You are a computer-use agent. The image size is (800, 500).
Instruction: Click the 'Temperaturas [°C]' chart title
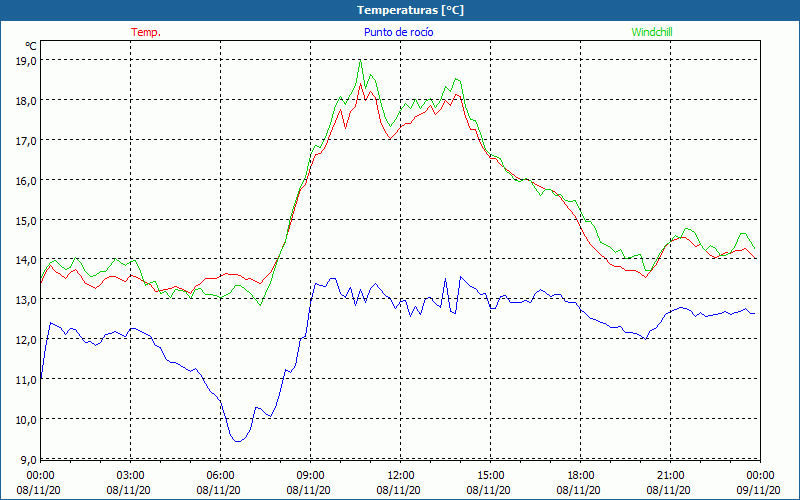click(411, 10)
